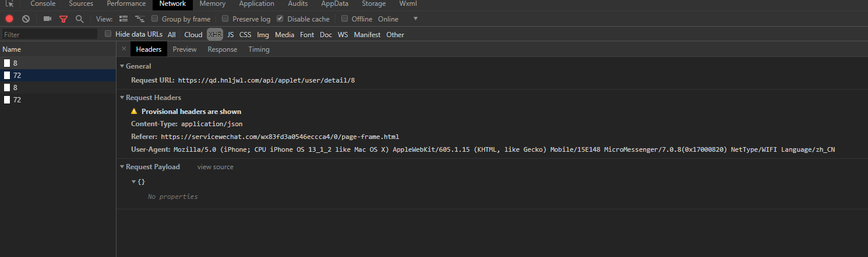Enable Offline checkbox

[345, 19]
